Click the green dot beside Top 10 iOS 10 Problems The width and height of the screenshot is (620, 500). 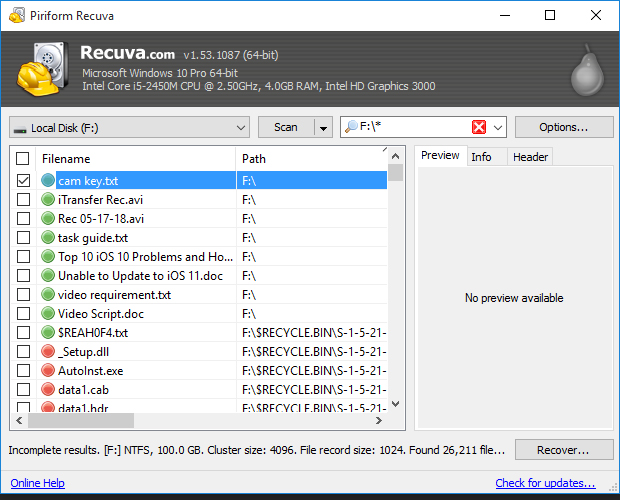click(x=48, y=256)
